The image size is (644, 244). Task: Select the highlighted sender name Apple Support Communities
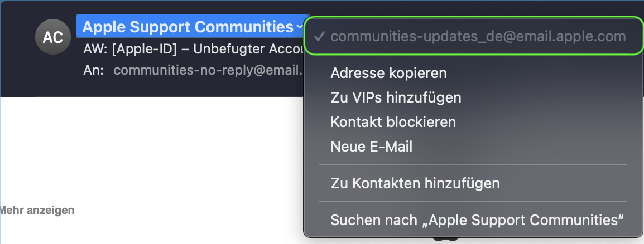point(188,27)
